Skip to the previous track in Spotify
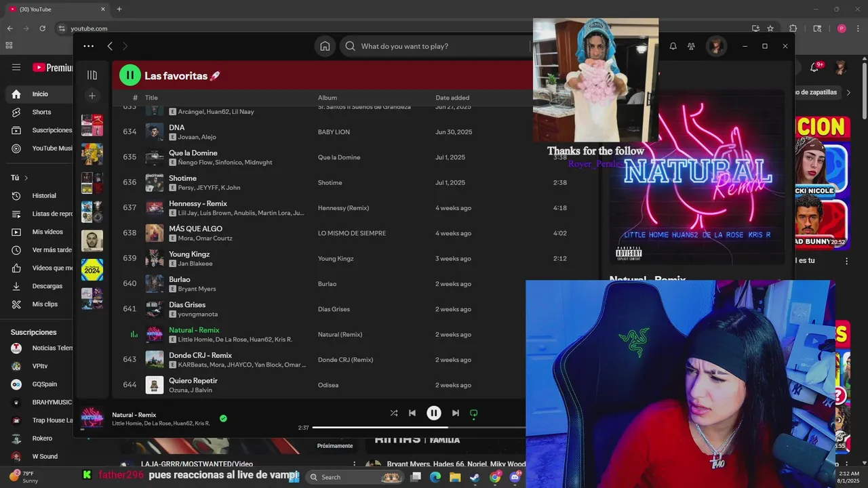Image resolution: width=868 pixels, height=488 pixels. click(412, 413)
